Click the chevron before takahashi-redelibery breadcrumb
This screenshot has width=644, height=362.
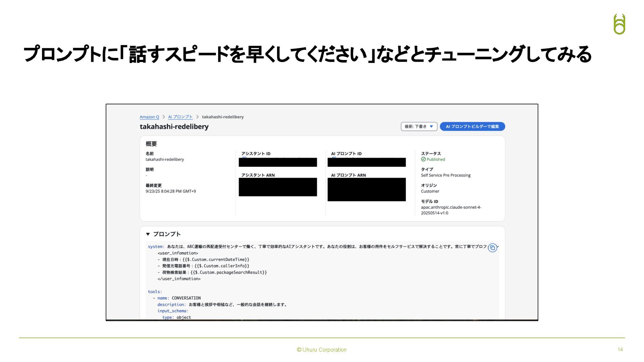[198, 117]
